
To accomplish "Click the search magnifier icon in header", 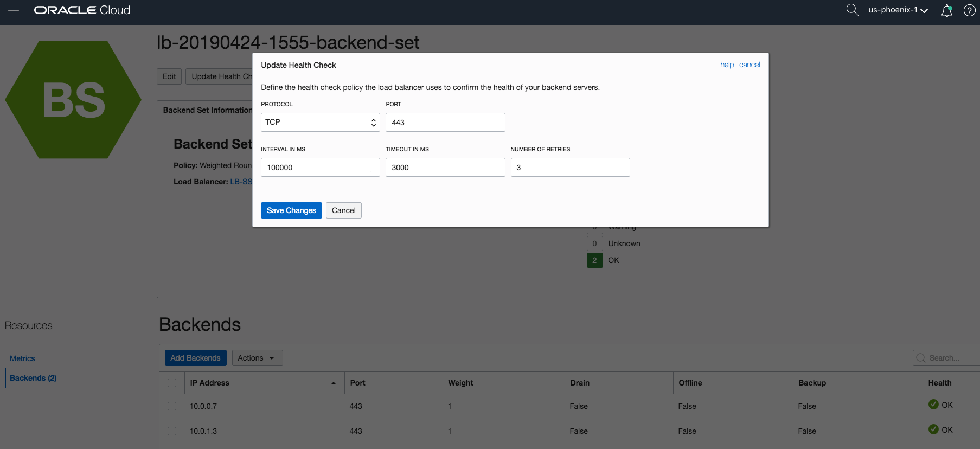I will click(852, 10).
